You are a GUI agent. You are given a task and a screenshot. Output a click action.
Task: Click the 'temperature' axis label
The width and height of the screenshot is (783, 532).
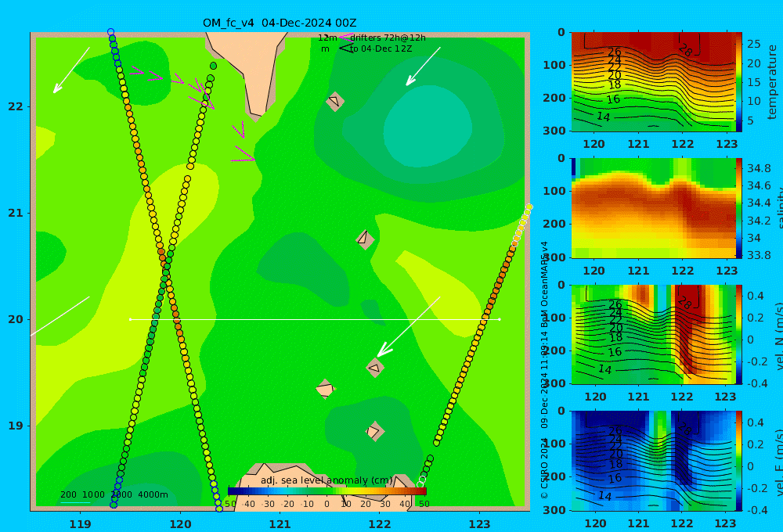773,82
